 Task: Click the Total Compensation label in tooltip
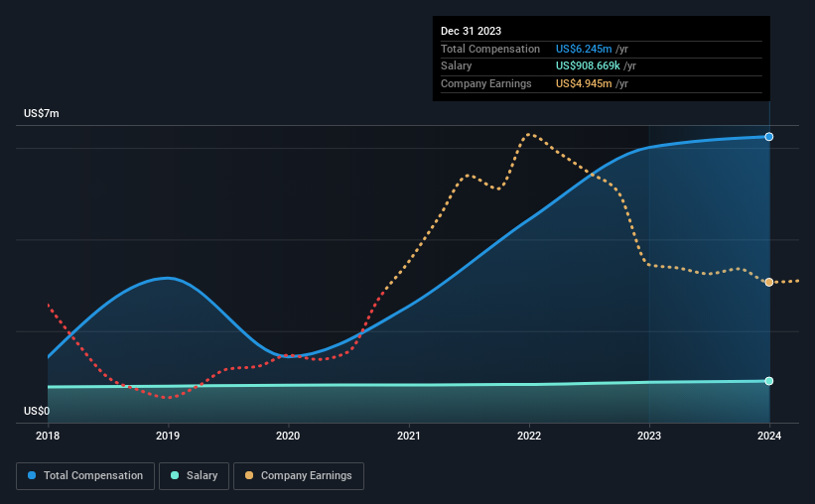[490, 49]
